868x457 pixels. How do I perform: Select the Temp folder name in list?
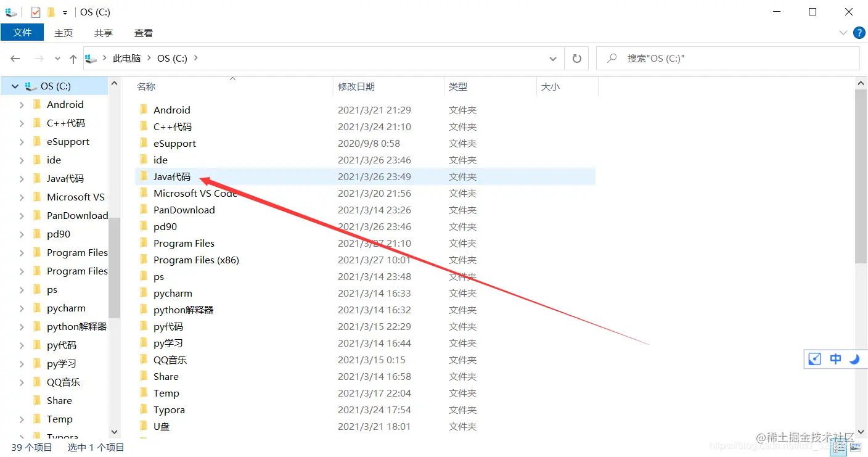tap(166, 393)
